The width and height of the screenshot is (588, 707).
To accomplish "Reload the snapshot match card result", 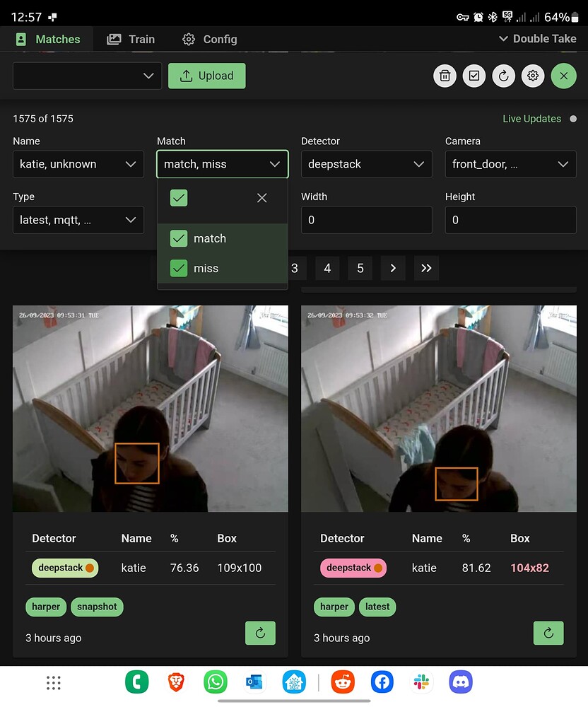I will coord(260,633).
